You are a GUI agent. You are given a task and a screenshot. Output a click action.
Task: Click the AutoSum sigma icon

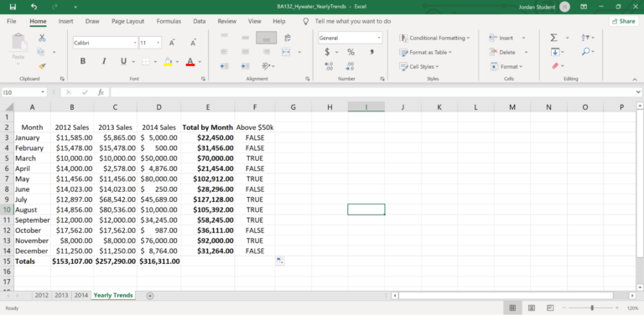coord(554,38)
